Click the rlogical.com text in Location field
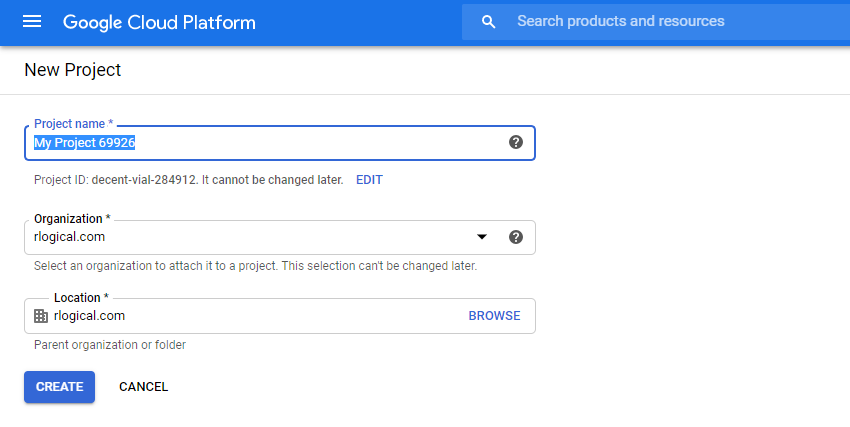 pyautogui.click(x=89, y=316)
